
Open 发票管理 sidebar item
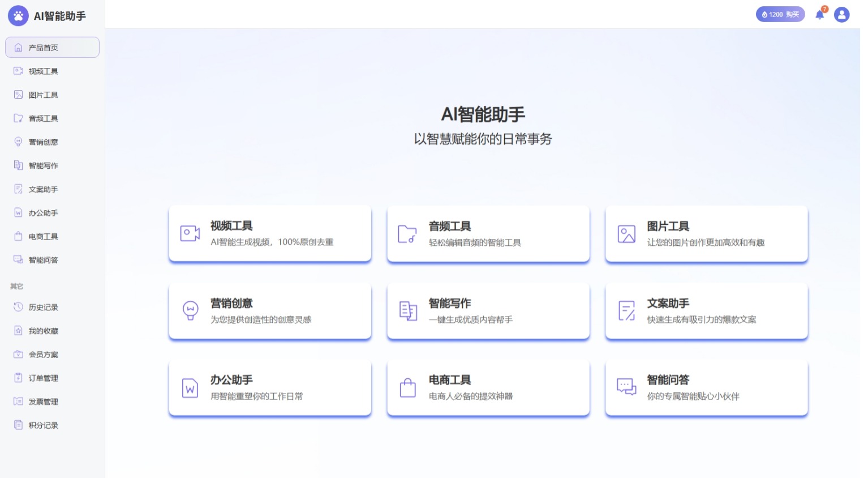click(x=44, y=402)
